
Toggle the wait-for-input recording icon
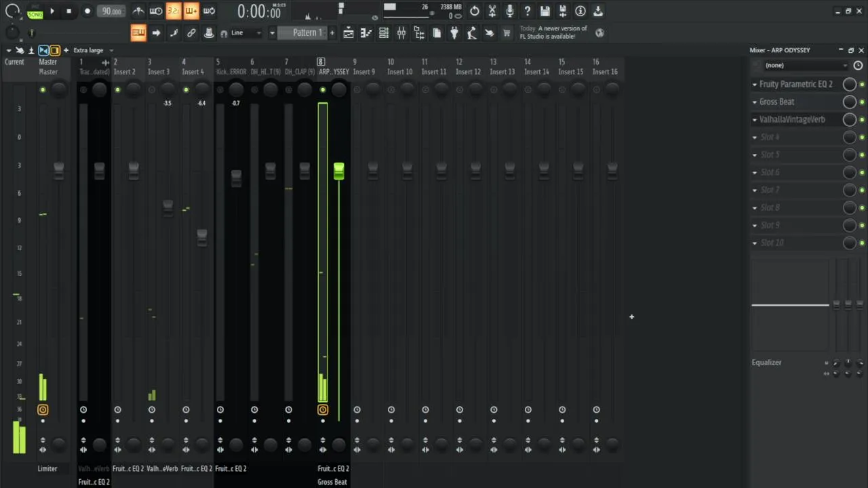pos(156,11)
